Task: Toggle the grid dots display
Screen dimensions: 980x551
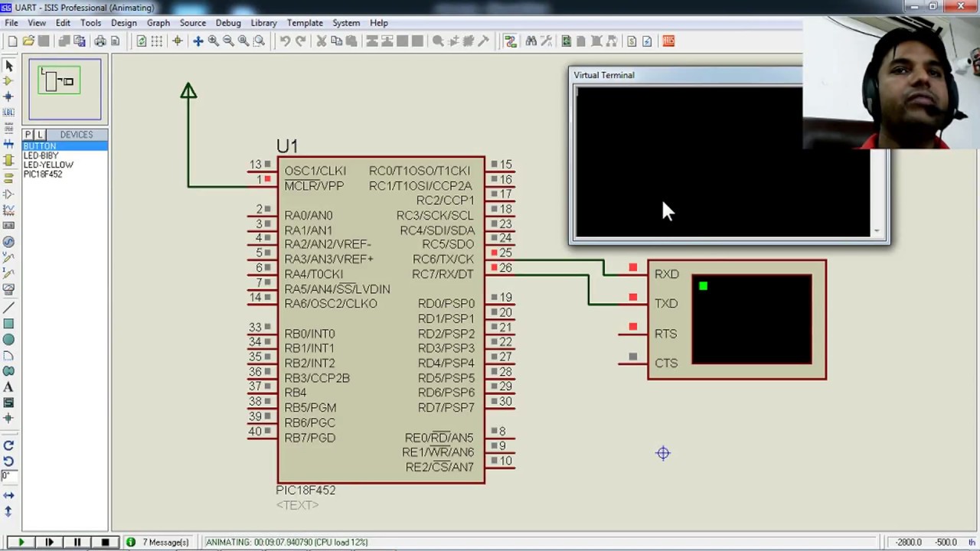Action: 156,41
